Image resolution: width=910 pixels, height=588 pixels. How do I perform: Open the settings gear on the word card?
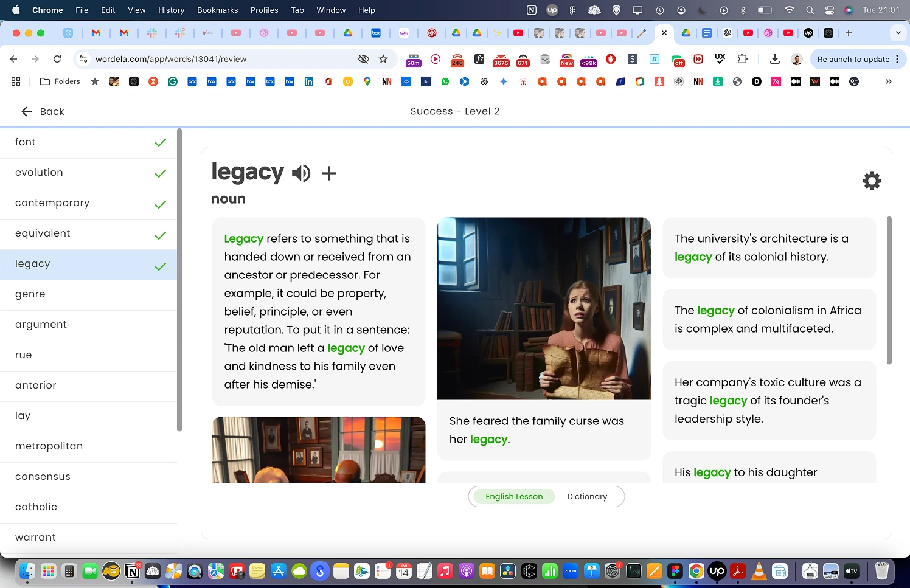click(x=872, y=181)
